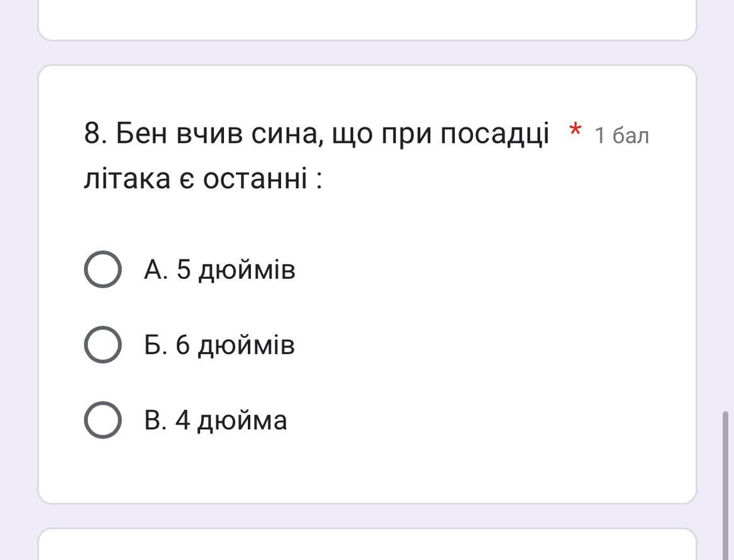Click the previous question card at top

367,19
